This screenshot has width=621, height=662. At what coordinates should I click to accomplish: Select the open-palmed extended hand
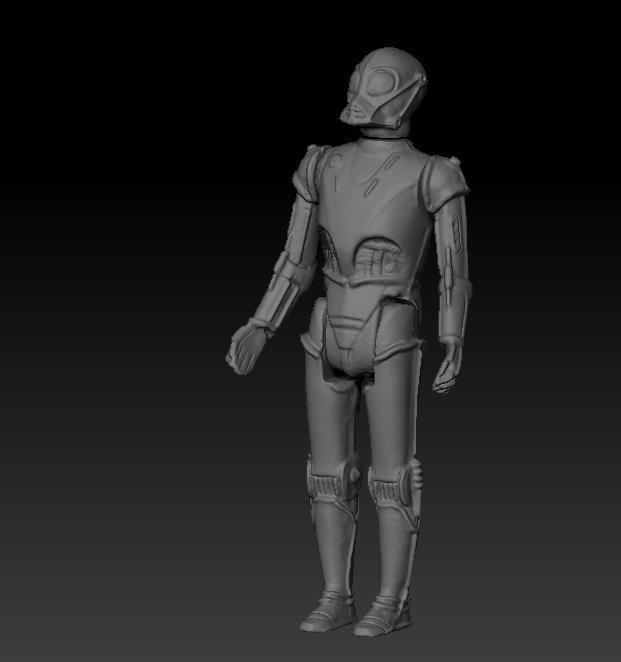246,349
